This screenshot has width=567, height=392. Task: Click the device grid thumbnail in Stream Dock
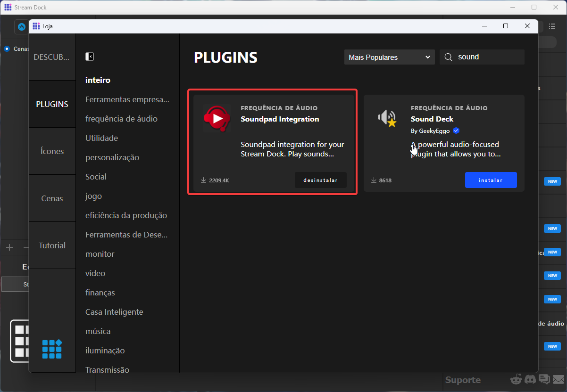(x=20, y=342)
